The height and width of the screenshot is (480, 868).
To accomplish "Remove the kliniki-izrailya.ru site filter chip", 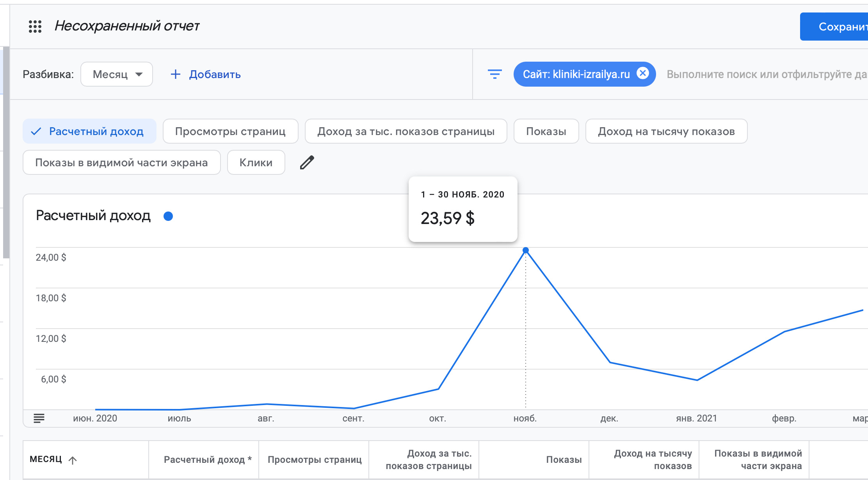I will point(642,73).
